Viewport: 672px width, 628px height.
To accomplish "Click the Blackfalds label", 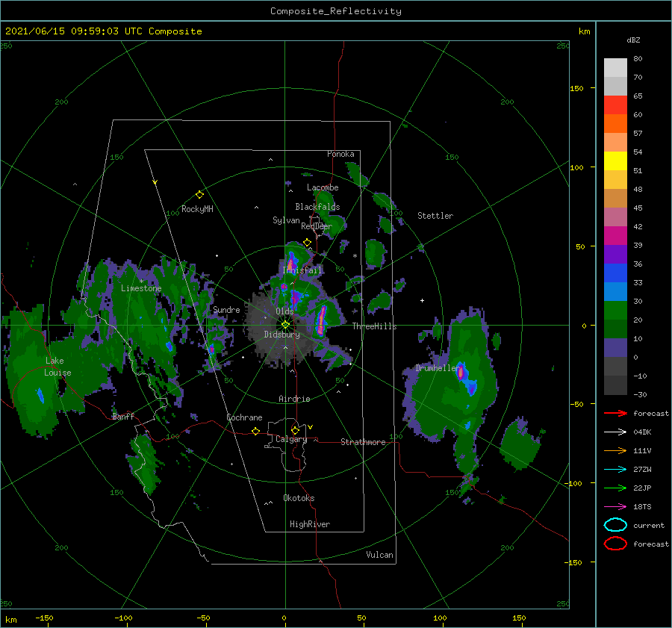I will (x=317, y=207).
